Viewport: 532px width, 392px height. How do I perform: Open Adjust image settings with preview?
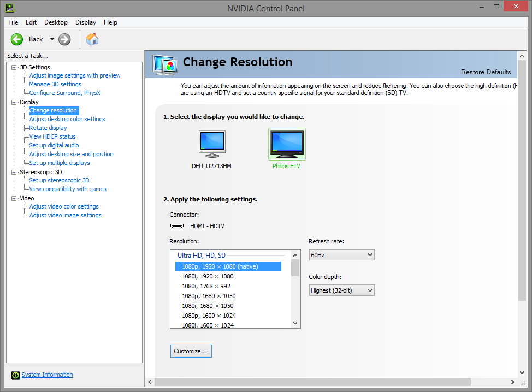click(x=75, y=75)
